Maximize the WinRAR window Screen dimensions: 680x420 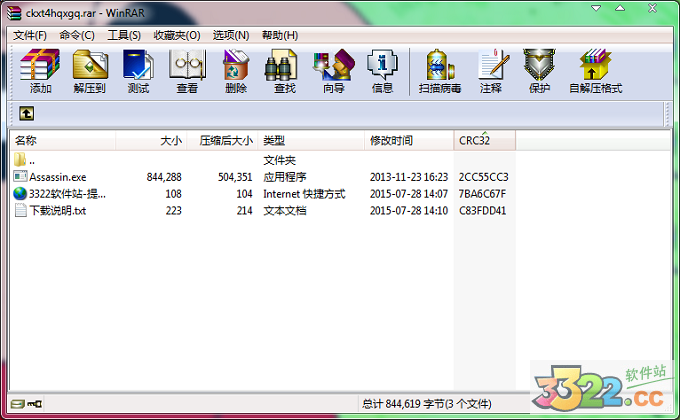pos(620,8)
